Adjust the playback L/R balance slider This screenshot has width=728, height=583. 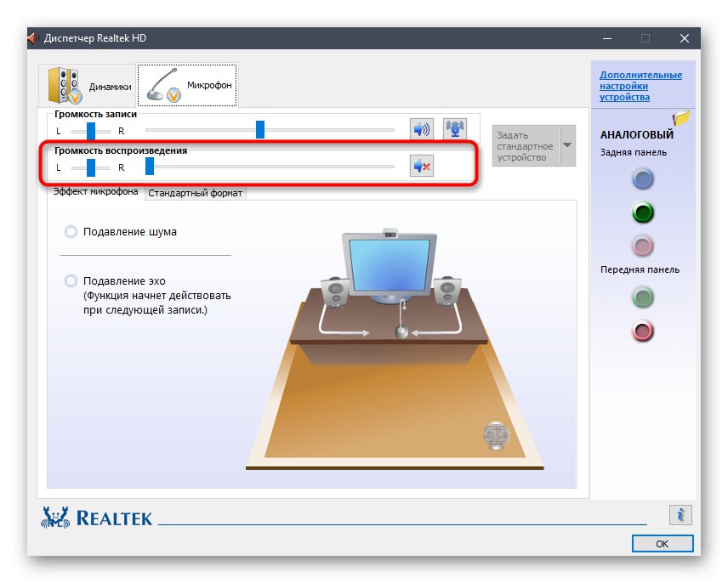[x=91, y=167]
